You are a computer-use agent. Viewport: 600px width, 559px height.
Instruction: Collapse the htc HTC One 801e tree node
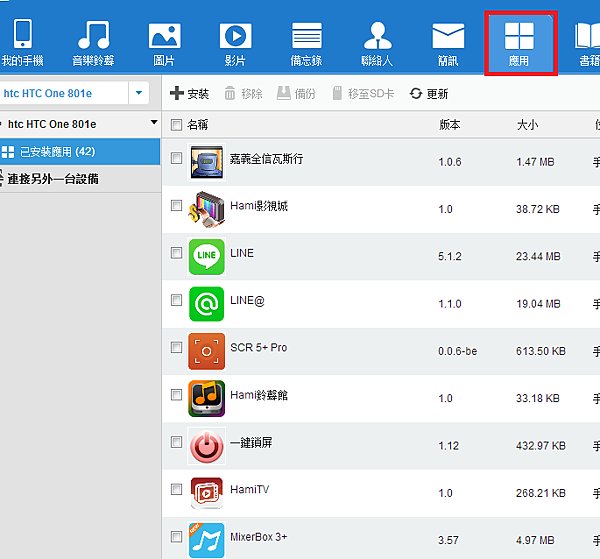154,122
